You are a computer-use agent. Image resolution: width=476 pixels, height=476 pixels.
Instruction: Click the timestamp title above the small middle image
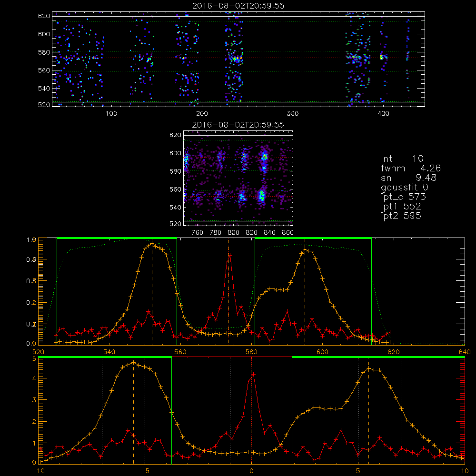(238, 125)
